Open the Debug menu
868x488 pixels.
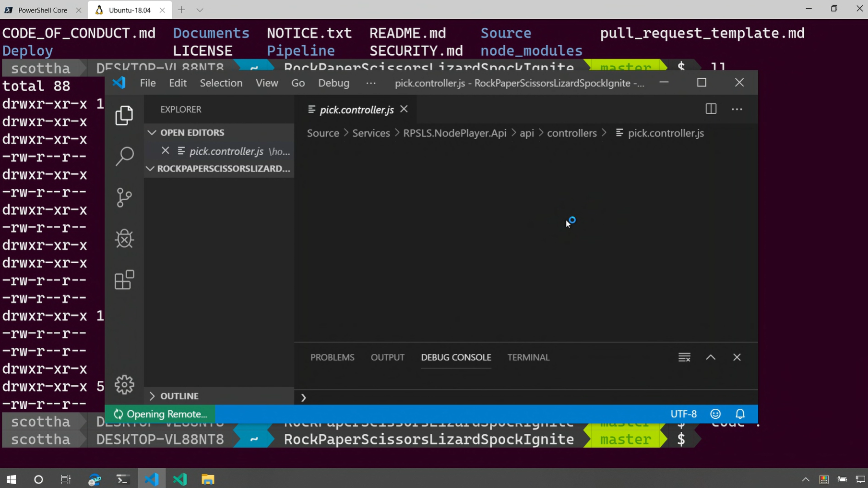point(334,83)
